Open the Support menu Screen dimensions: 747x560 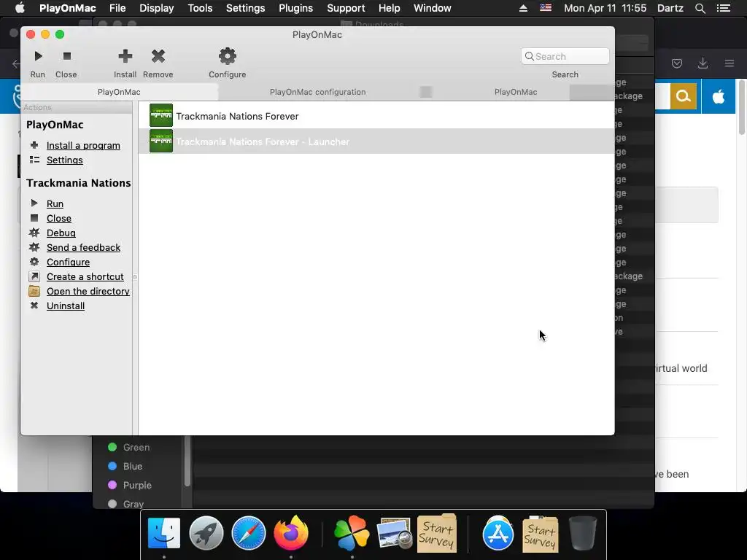pyautogui.click(x=346, y=8)
